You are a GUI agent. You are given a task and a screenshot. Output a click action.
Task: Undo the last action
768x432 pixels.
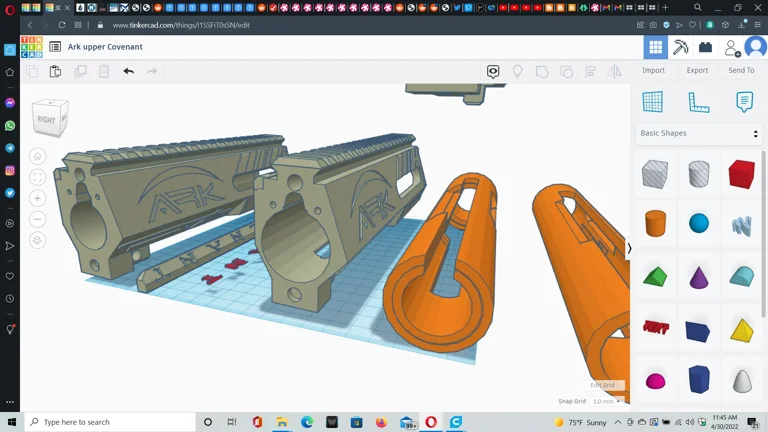click(128, 71)
